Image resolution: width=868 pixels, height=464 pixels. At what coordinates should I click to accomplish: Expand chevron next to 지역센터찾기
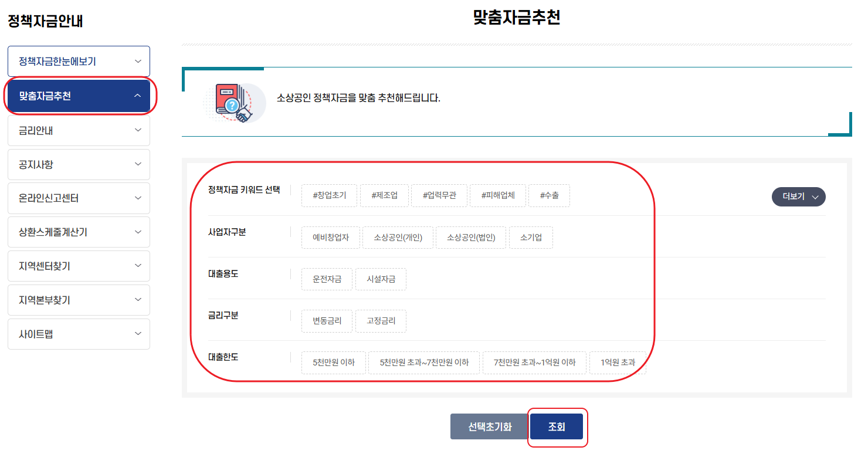pos(138,266)
